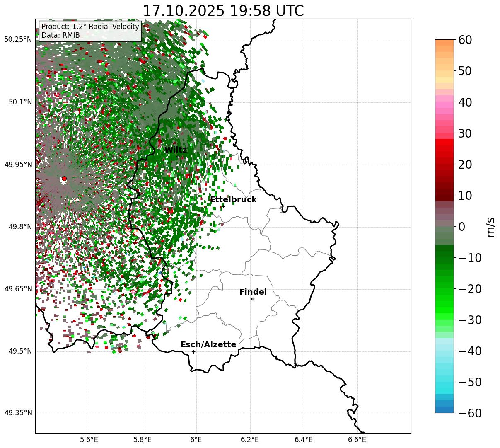
Task: Click the Data: RMIB text
Action: pos(60,36)
